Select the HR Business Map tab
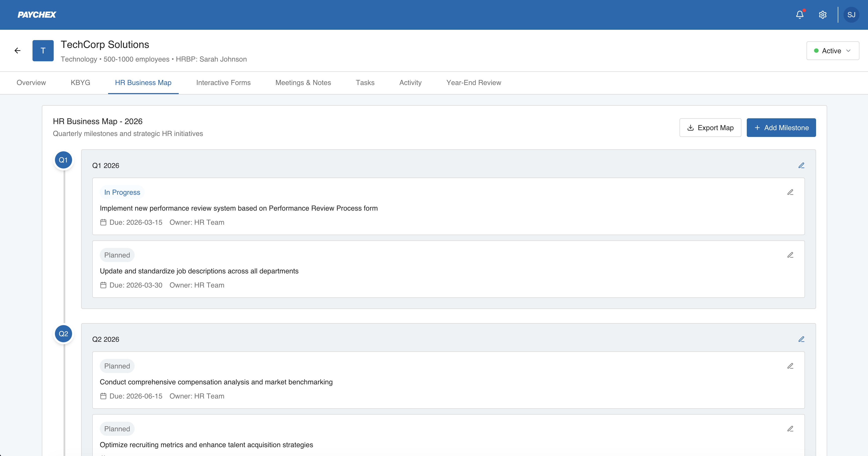Viewport: 868px width, 456px height. click(143, 83)
